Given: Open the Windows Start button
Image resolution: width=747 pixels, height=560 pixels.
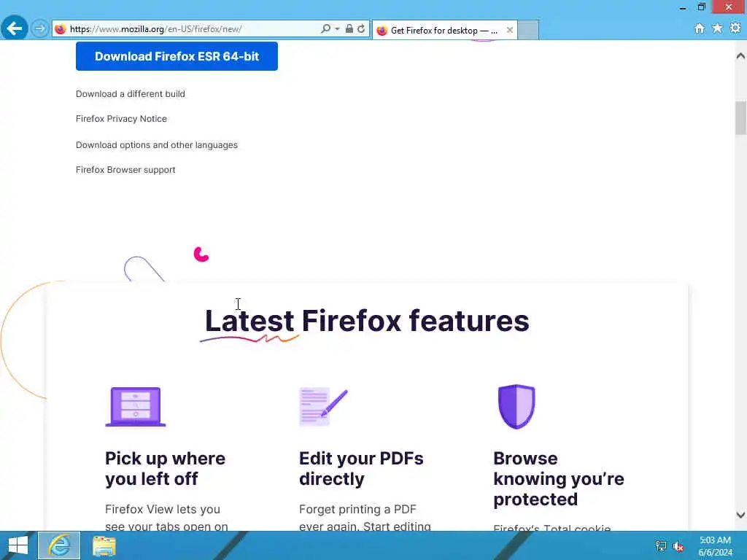Looking at the screenshot, I should pos(18,545).
